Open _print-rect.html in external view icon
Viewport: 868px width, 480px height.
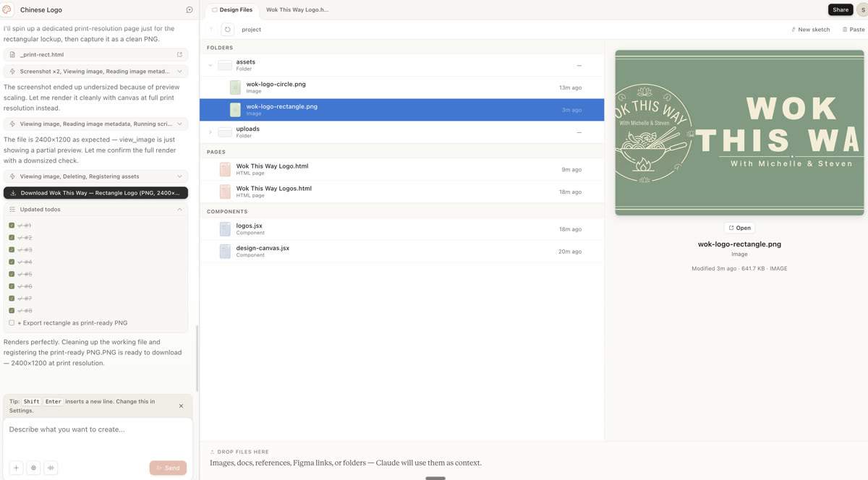180,55
